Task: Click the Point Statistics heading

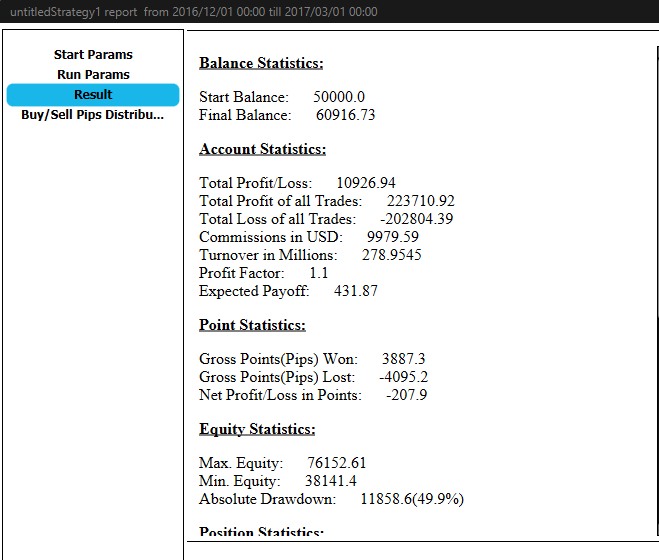Action: [252, 325]
